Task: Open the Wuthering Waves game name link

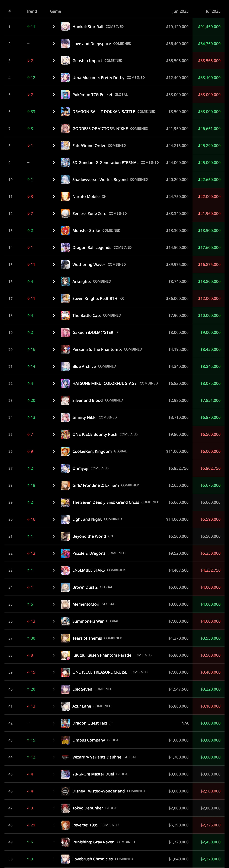Action: click(89, 264)
